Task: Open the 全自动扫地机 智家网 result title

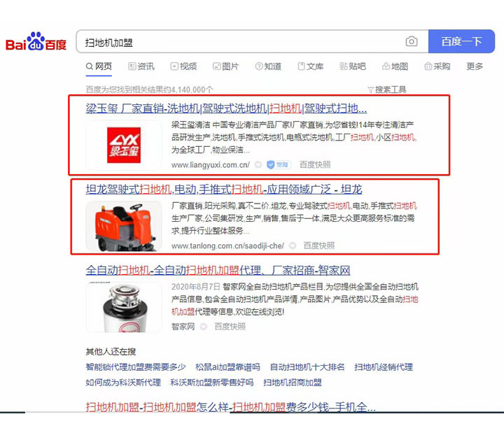Action: coord(218,271)
